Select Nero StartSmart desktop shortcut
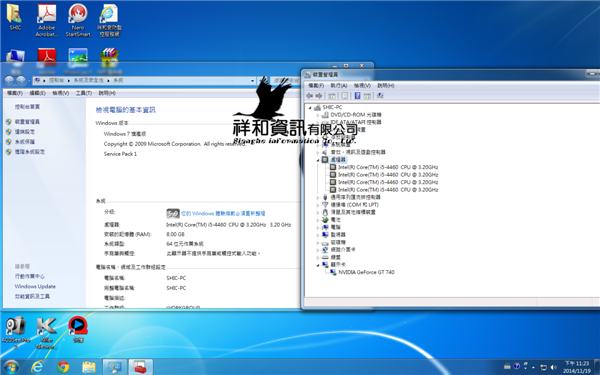Image resolution: width=600 pixels, height=375 pixels. coord(78,20)
